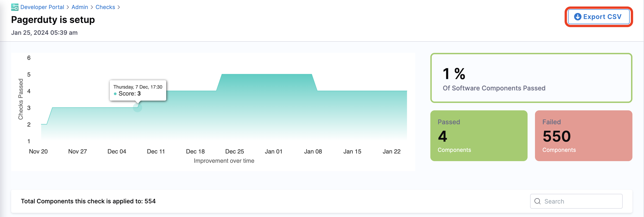Click the chevron after Admin breadcrumb
Viewport: 644px width, 217px height.
click(92, 7)
